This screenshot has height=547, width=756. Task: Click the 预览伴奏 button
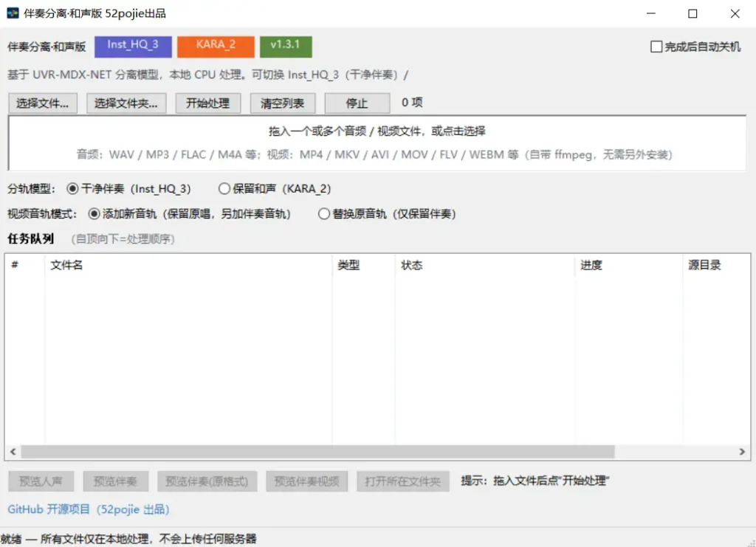tap(115, 481)
